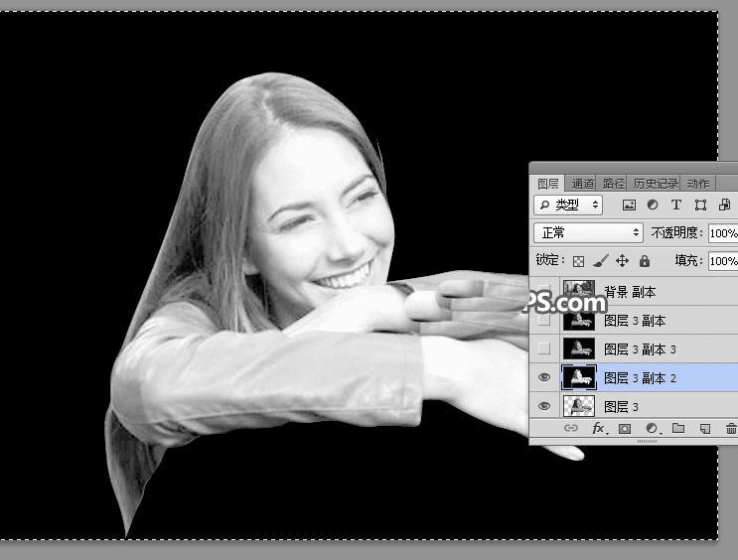Image resolution: width=738 pixels, height=560 pixels.
Task: Filter layers by shape layer icon
Action: pos(700,205)
